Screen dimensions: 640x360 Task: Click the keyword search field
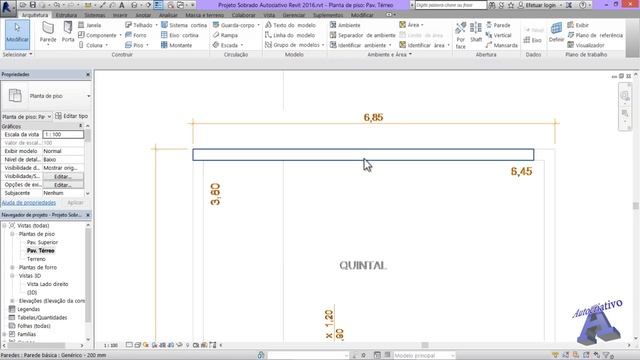[x=451, y=5]
